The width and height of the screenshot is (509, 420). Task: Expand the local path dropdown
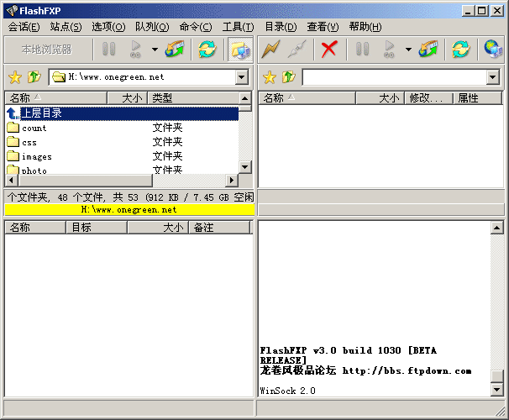pos(242,77)
